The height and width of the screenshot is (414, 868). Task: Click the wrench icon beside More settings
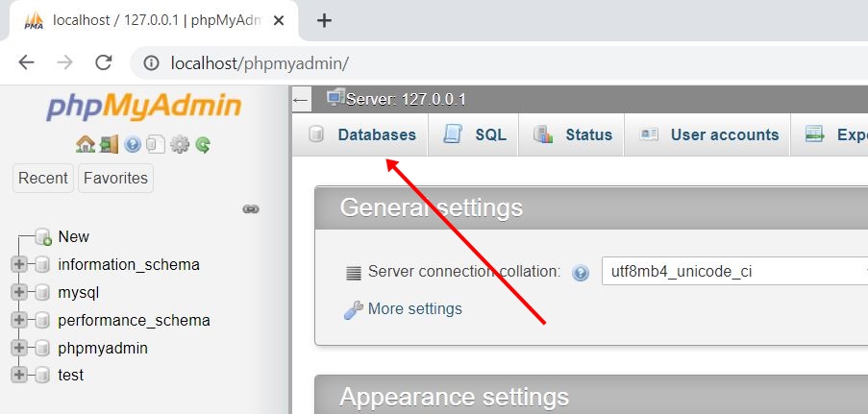point(353,310)
